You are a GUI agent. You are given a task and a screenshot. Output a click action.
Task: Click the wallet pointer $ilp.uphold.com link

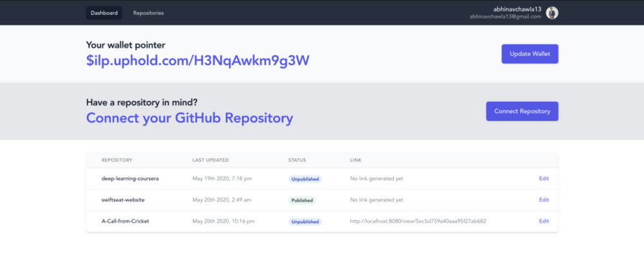coord(198,60)
